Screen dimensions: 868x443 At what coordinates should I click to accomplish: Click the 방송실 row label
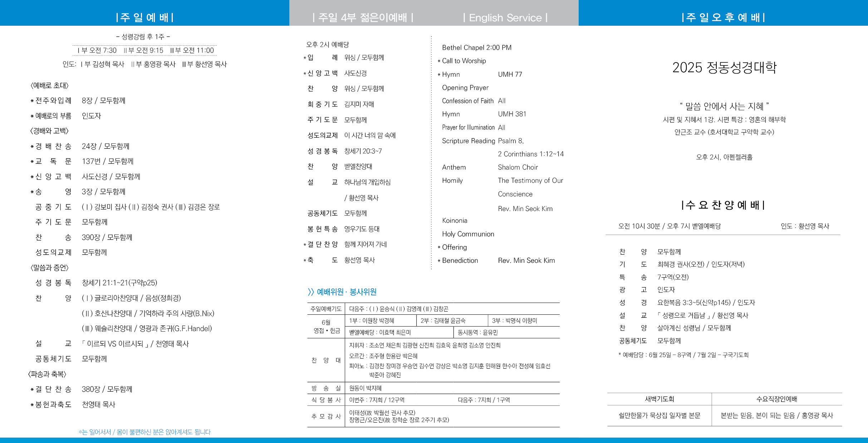(326, 388)
